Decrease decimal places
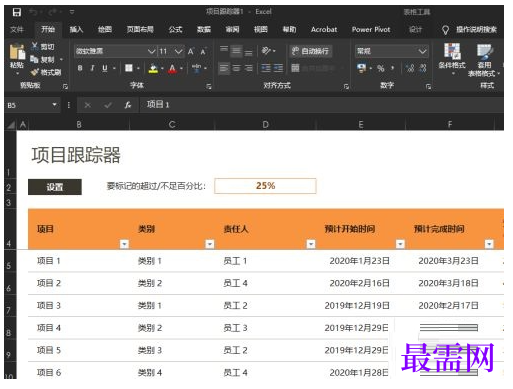This screenshot has width=513, height=389. point(423,69)
